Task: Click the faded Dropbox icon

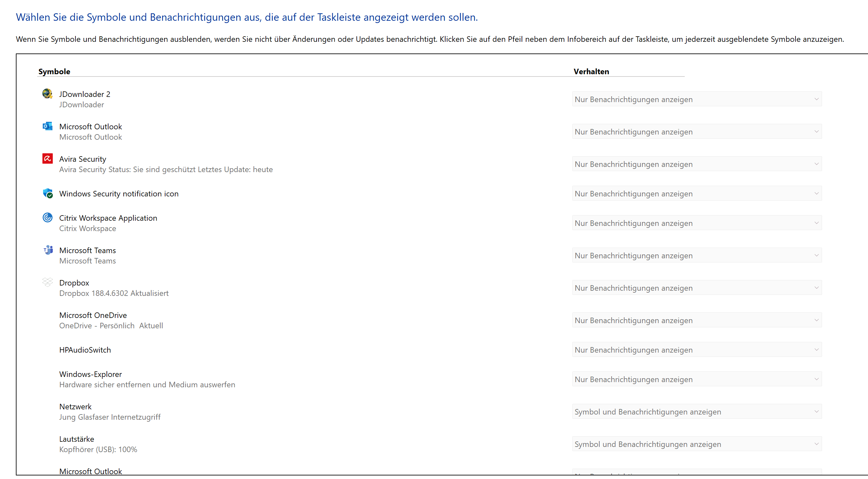Action: (x=48, y=282)
